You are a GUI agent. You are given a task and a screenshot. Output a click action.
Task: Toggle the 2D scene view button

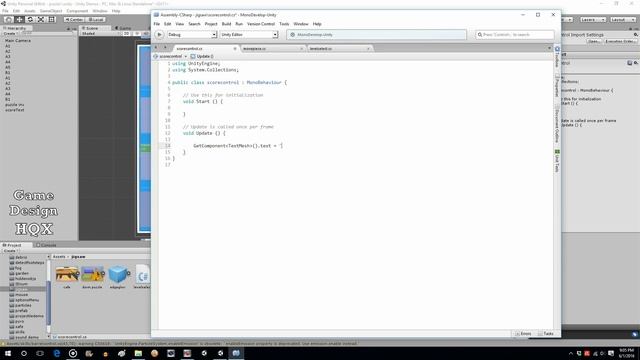(x=127, y=33)
